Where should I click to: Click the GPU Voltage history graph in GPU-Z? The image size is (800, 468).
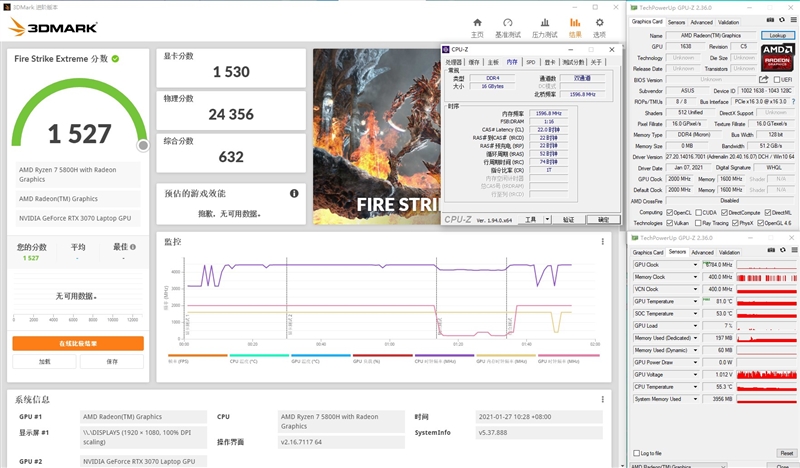[766, 375]
